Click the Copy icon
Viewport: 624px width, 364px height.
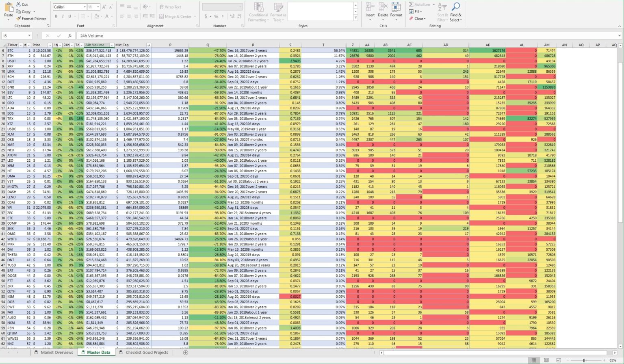pos(19,11)
